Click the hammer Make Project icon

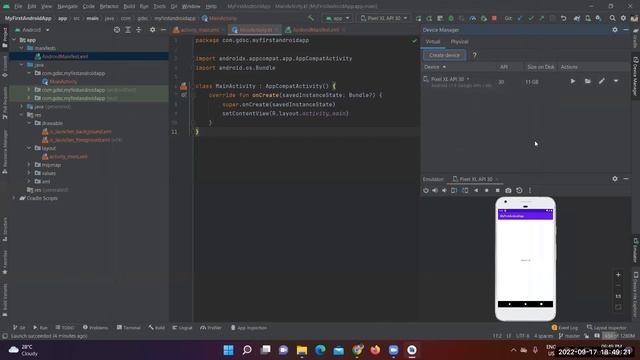(x=311, y=18)
